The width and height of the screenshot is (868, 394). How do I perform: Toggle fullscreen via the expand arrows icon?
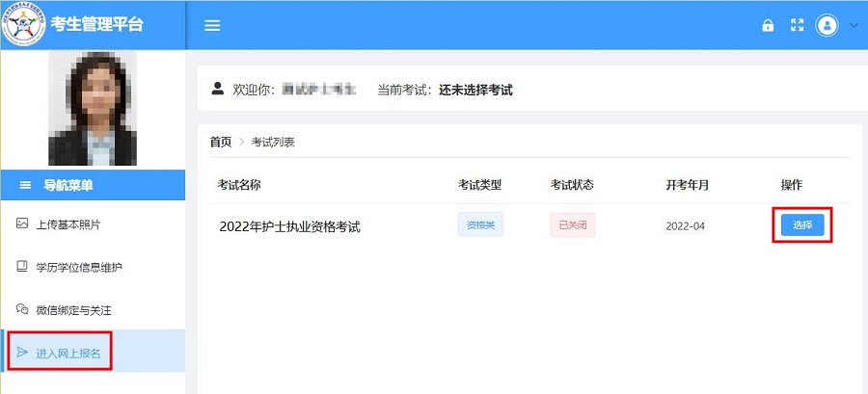(x=798, y=25)
